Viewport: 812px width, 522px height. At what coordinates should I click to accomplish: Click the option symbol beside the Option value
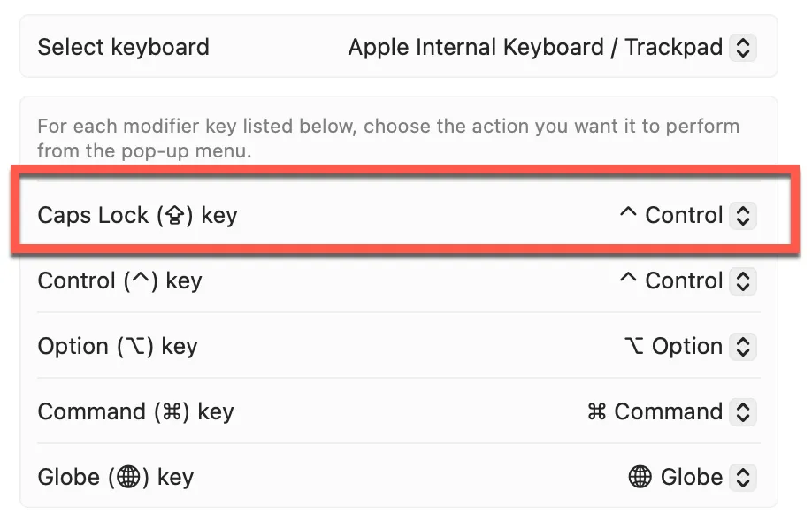[x=634, y=347]
